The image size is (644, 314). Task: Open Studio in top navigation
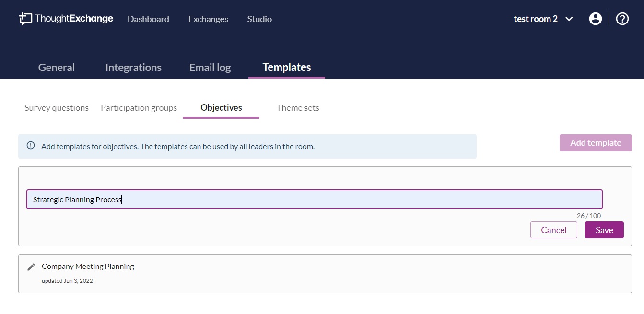tap(259, 19)
